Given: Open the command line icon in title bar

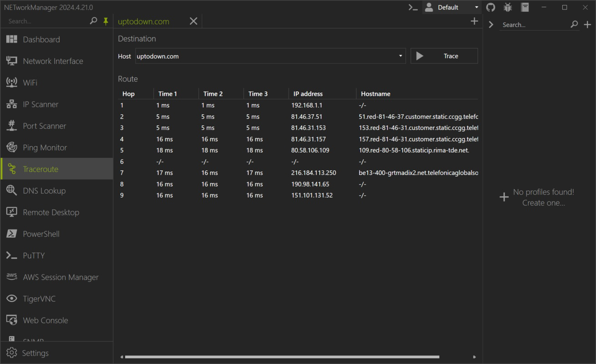Looking at the screenshot, I should [413, 7].
